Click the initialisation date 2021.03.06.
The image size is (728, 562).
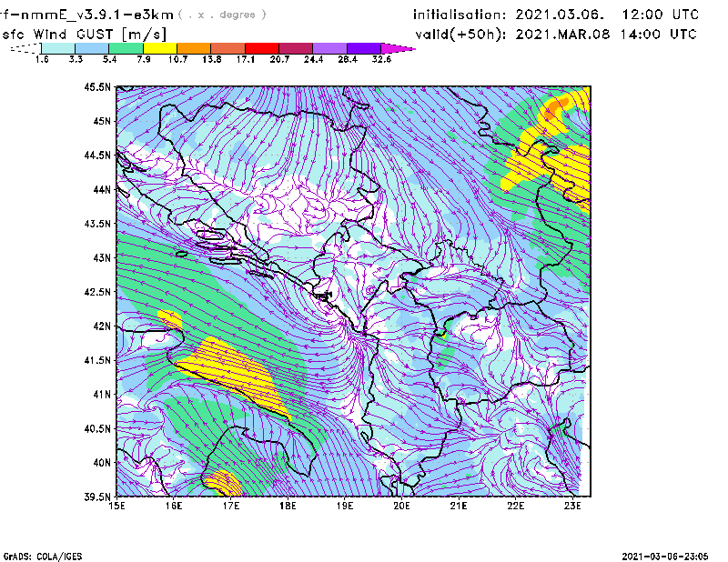560,15
